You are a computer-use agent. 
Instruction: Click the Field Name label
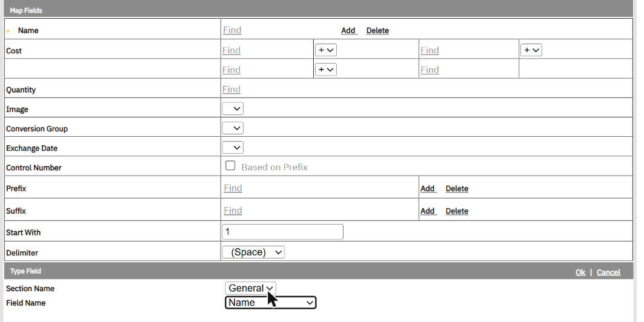pyautogui.click(x=26, y=303)
